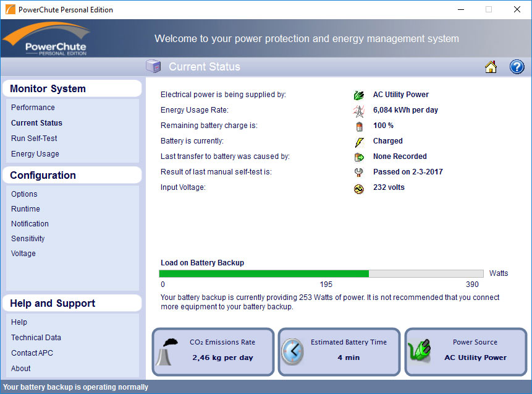Open the Performance page

pos(33,108)
